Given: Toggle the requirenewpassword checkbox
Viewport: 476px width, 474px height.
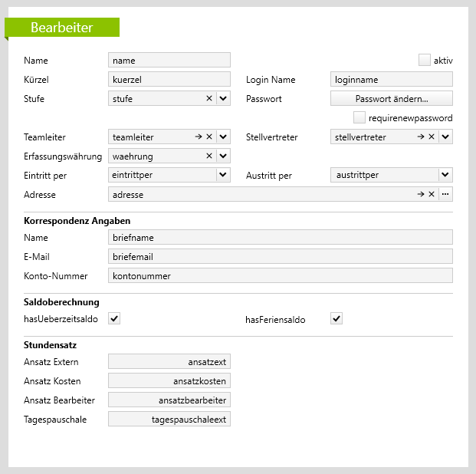Looking at the screenshot, I should pyautogui.click(x=359, y=117).
